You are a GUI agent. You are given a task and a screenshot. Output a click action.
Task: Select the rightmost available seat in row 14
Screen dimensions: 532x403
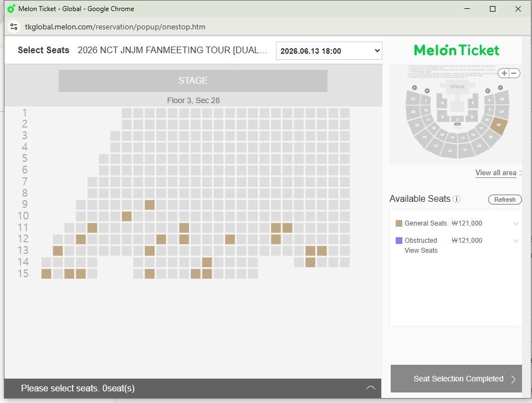click(310, 262)
